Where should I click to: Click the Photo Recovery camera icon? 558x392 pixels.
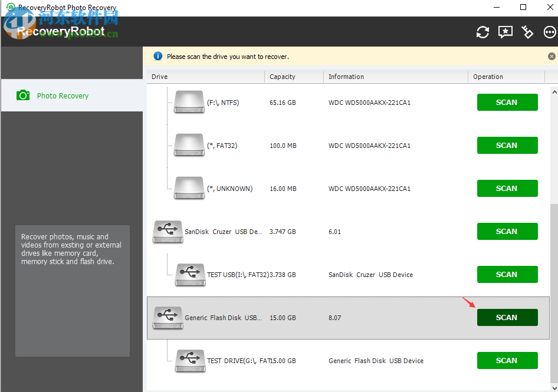point(23,95)
